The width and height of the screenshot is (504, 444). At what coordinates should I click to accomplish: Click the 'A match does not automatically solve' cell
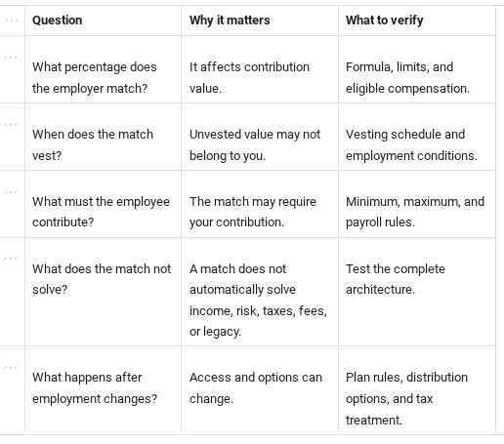coord(260,292)
